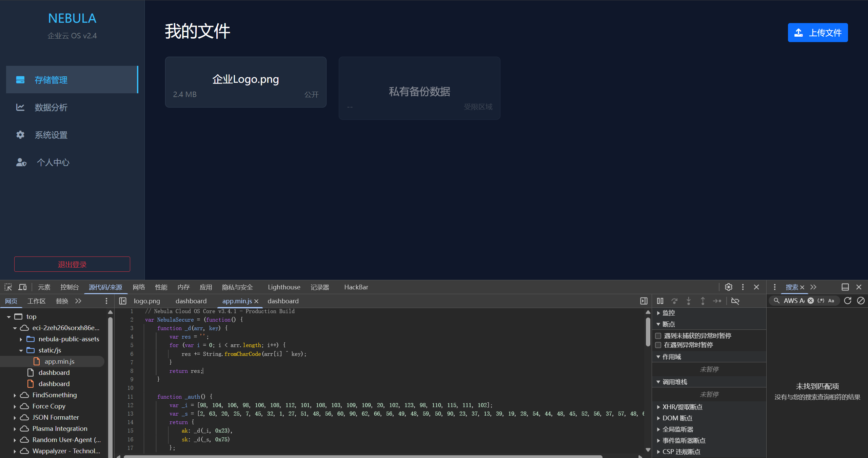Open the Console panel tab

[x=70, y=287]
